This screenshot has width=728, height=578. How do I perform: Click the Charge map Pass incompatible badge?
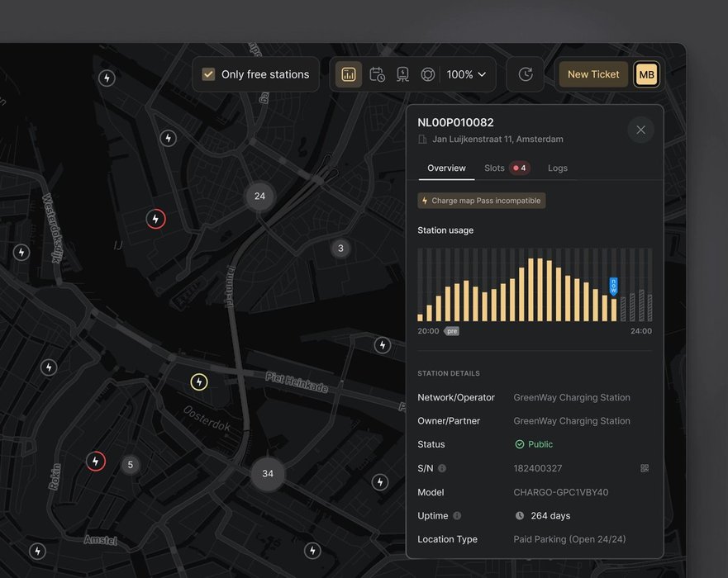tap(482, 201)
